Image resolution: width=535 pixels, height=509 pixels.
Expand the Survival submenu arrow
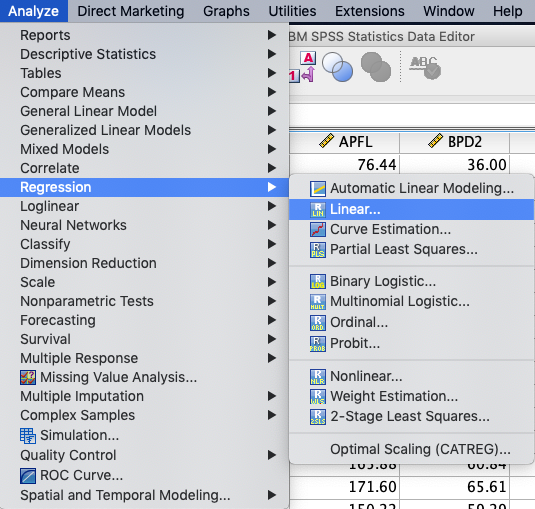(x=272, y=339)
